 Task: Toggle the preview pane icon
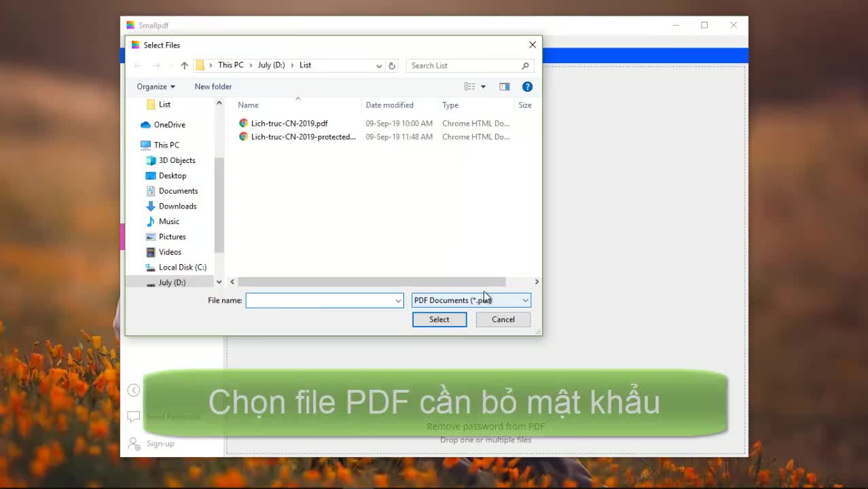click(504, 86)
